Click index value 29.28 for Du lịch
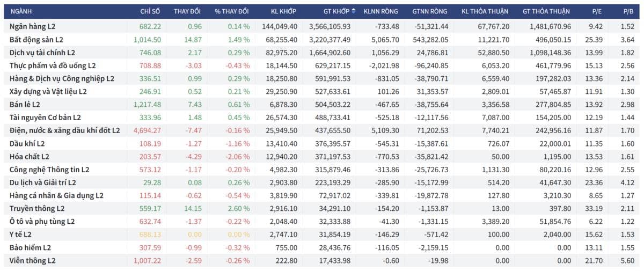 click(x=152, y=182)
